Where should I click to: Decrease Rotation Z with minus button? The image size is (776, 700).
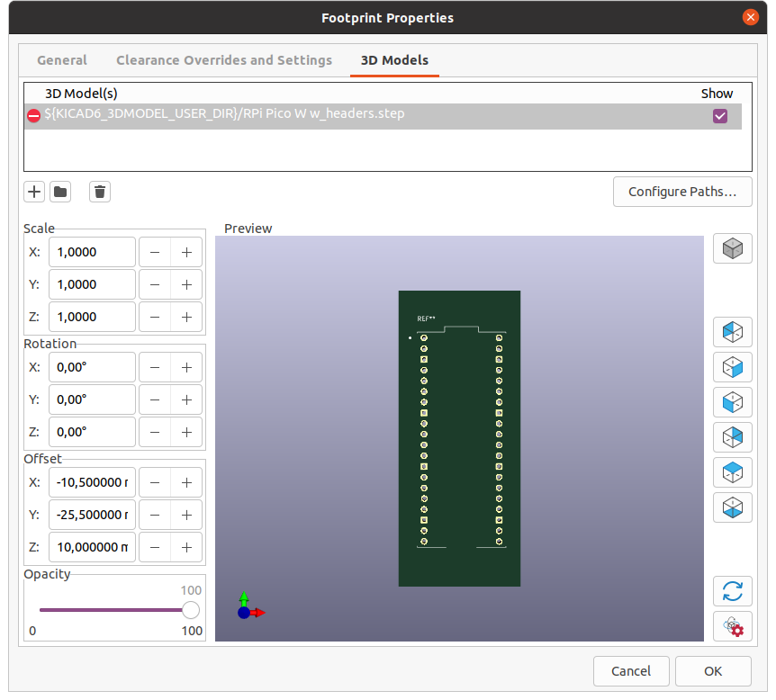pos(155,432)
